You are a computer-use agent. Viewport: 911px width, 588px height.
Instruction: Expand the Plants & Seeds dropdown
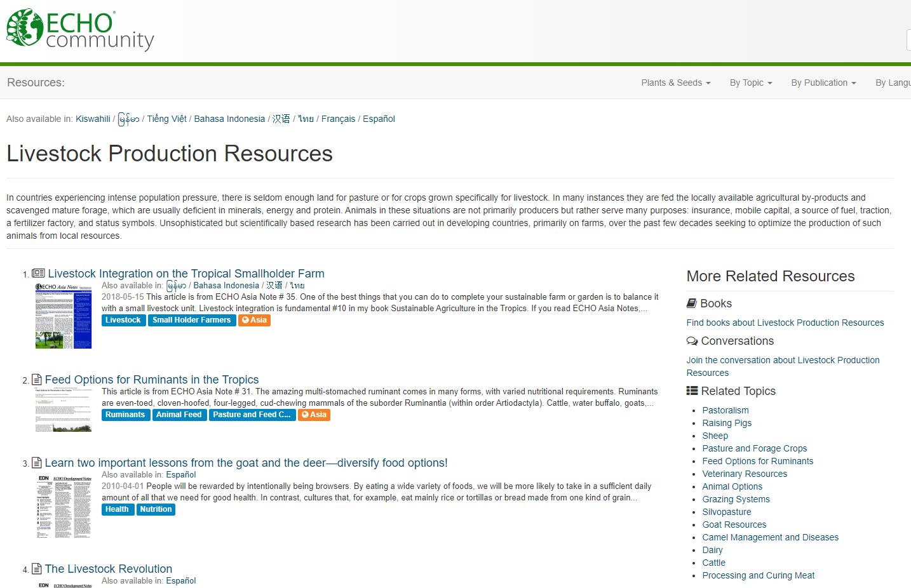675,83
